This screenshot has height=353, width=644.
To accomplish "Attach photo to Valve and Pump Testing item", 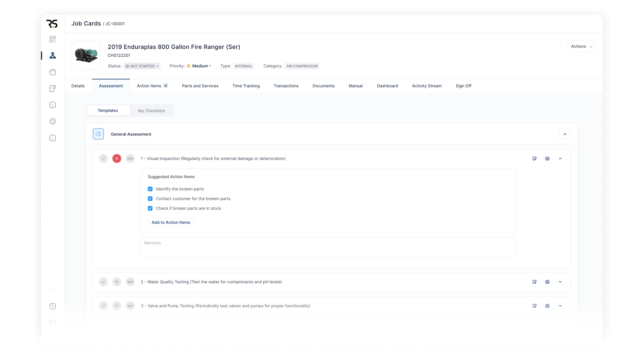I will (547, 306).
